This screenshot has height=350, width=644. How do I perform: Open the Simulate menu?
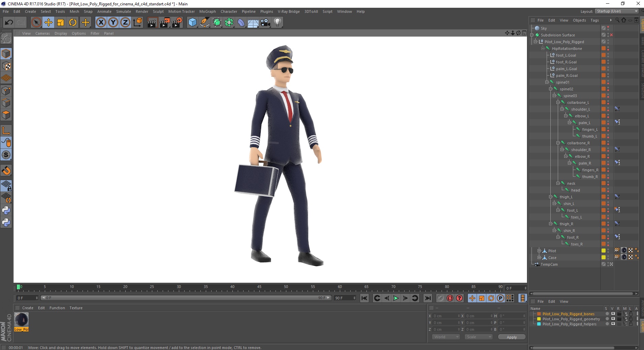tap(124, 11)
